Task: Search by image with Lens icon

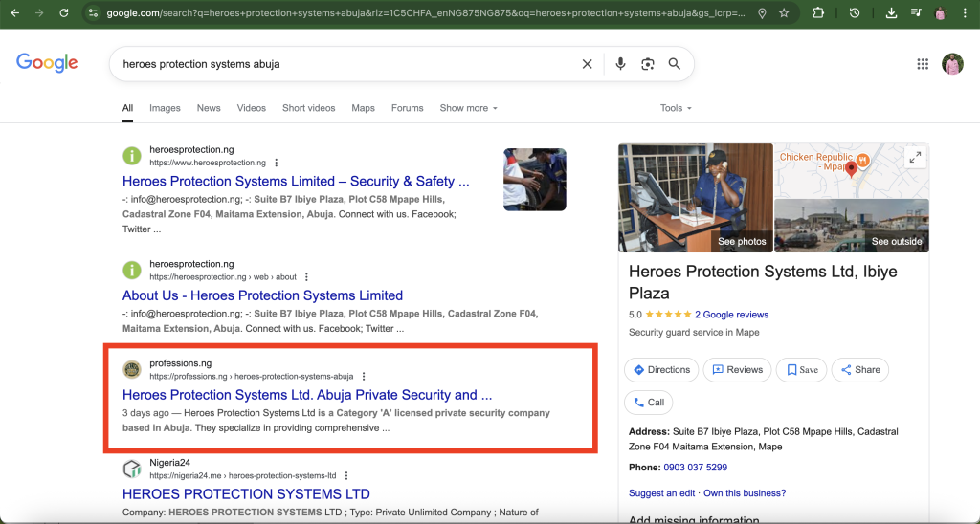Action: 648,64
